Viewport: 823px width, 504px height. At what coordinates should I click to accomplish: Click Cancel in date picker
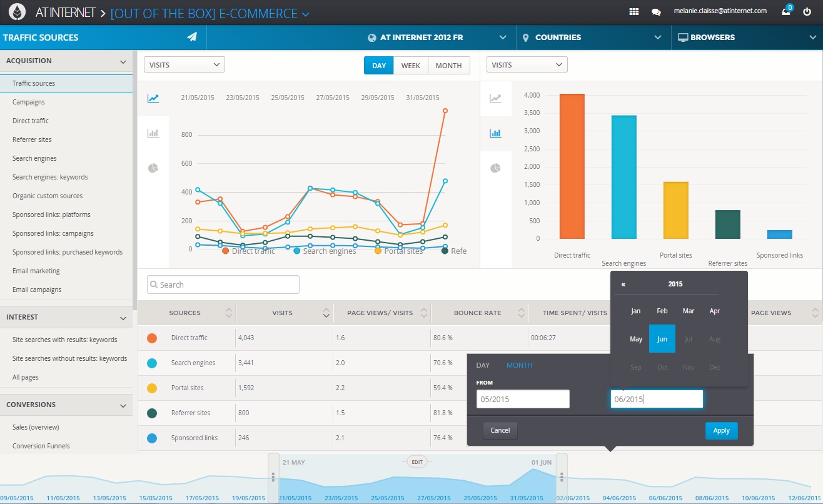(x=500, y=430)
